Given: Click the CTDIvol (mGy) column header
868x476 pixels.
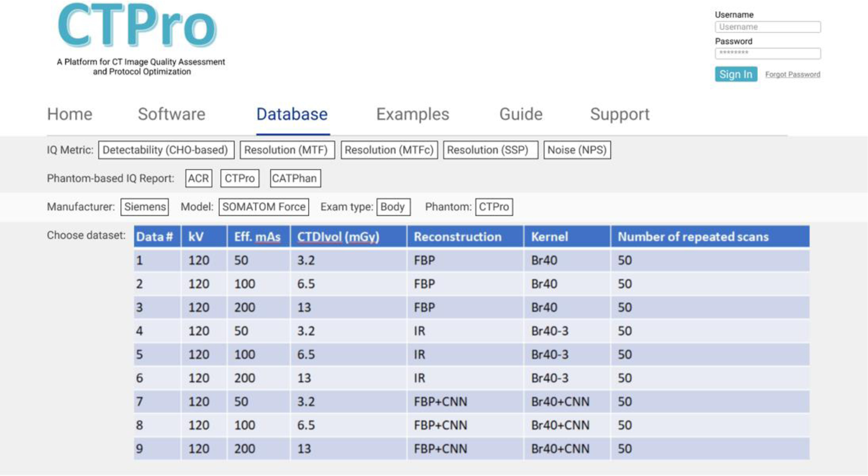Looking at the screenshot, I should [x=349, y=236].
